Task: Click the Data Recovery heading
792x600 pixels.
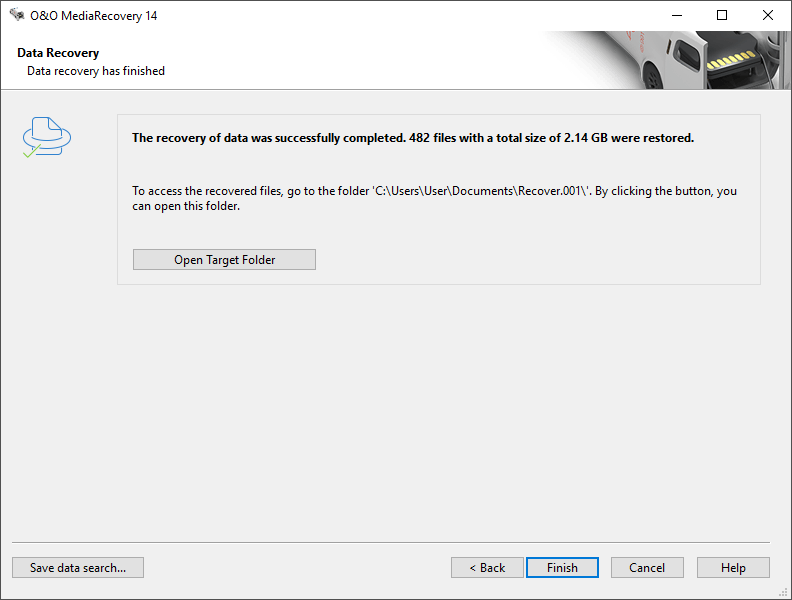Action: [x=58, y=53]
